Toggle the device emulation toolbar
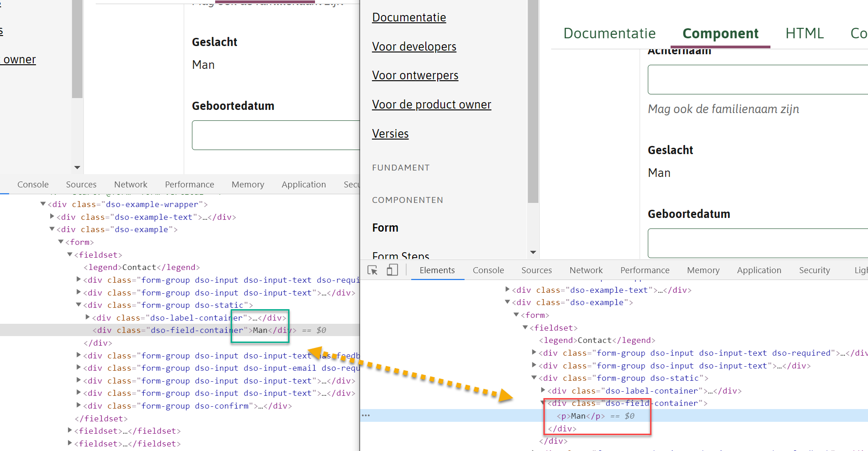The width and height of the screenshot is (868, 451). 392,270
